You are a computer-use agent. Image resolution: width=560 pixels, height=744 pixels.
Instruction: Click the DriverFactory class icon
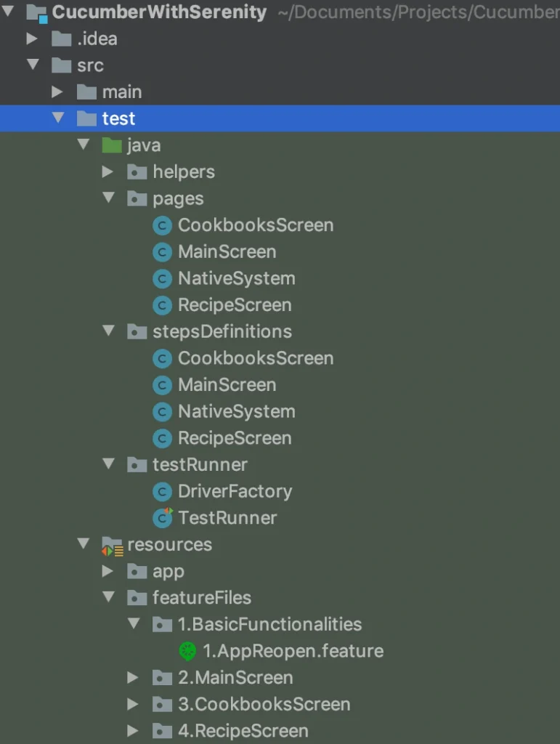click(x=162, y=492)
